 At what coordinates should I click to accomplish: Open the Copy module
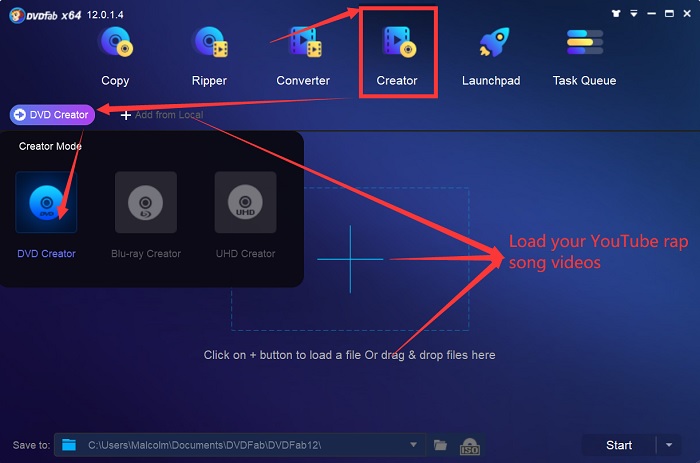click(115, 56)
